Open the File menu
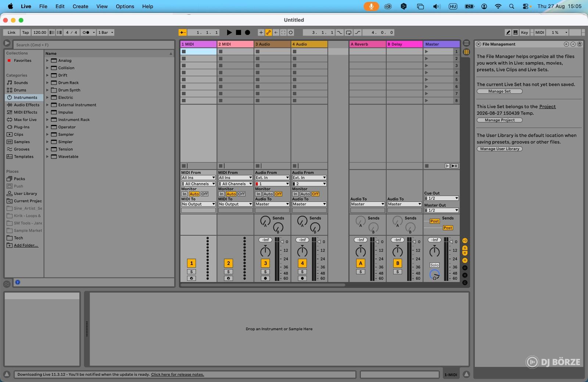This screenshot has height=382, width=588. [x=43, y=6]
